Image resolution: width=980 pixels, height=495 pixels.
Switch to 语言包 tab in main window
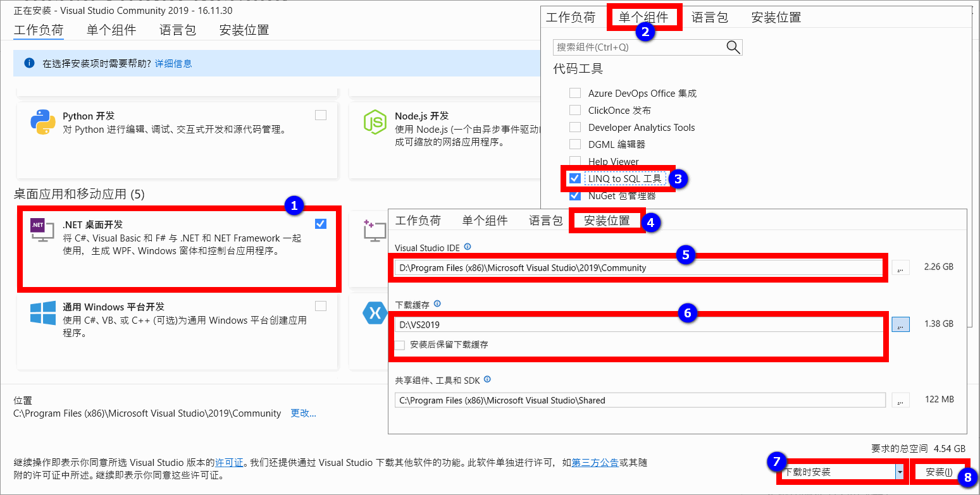pos(178,30)
